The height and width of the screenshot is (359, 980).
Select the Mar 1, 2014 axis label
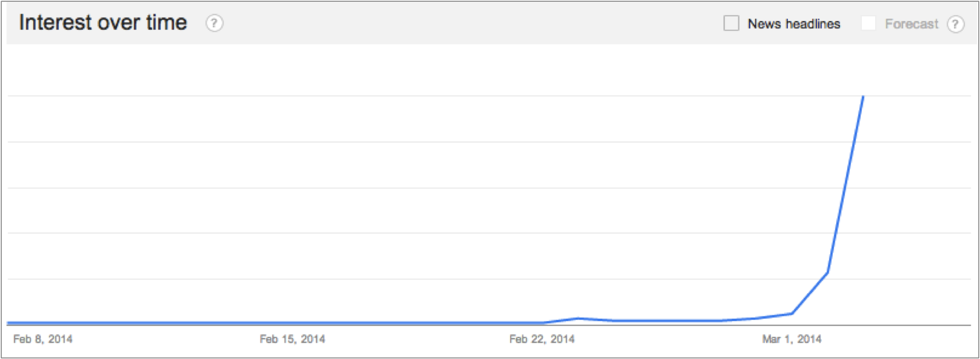tap(791, 339)
